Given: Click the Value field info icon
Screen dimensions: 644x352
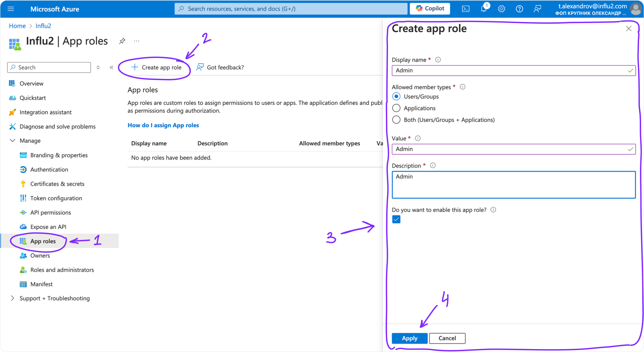Looking at the screenshot, I should pyautogui.click(x=418, y=138).
